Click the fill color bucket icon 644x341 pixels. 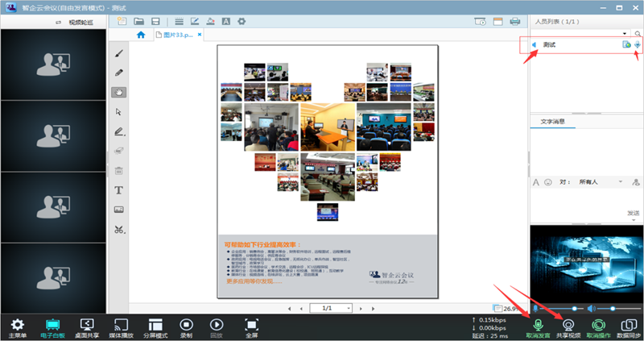pos(210,22)
